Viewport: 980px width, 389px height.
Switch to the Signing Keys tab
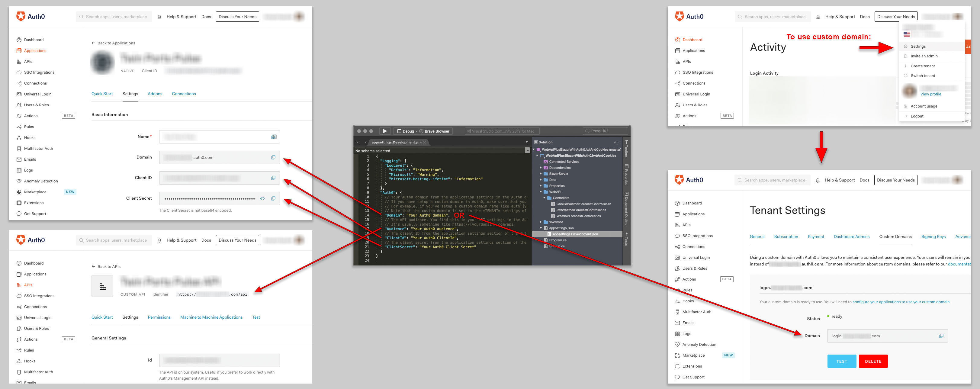point(933,237)
